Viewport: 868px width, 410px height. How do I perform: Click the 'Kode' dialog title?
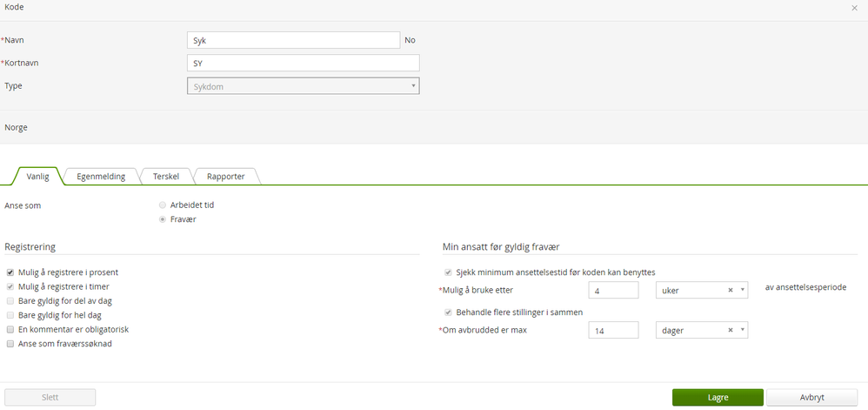pos(14,7)
